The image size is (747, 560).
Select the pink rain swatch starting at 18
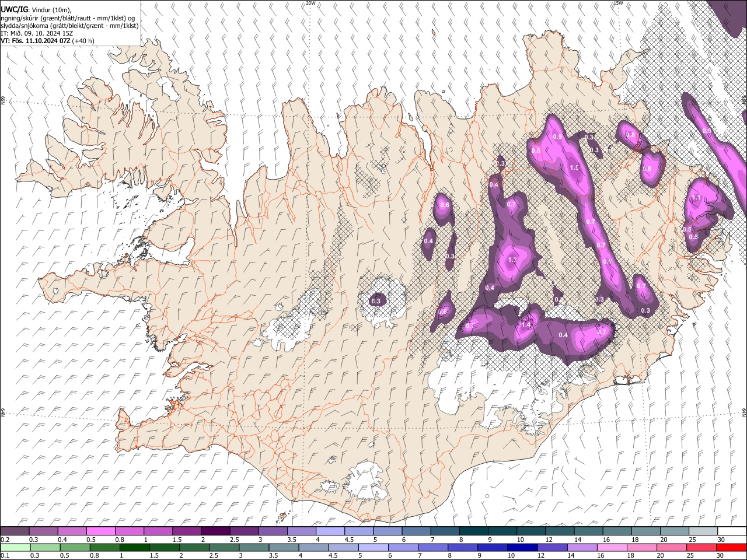(641, 548)
